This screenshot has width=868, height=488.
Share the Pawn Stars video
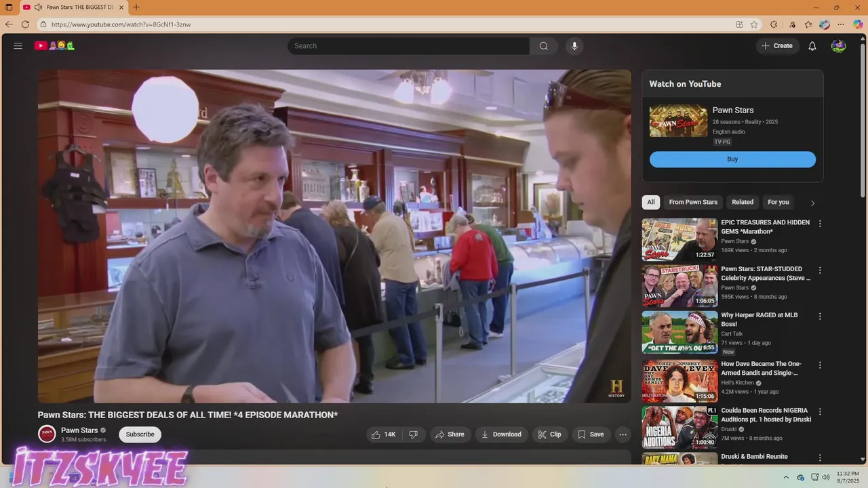click(450, 434)
